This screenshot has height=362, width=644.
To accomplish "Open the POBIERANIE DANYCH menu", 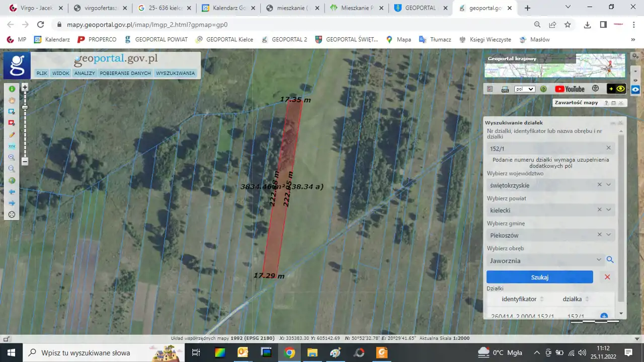I will coord(125,73).
